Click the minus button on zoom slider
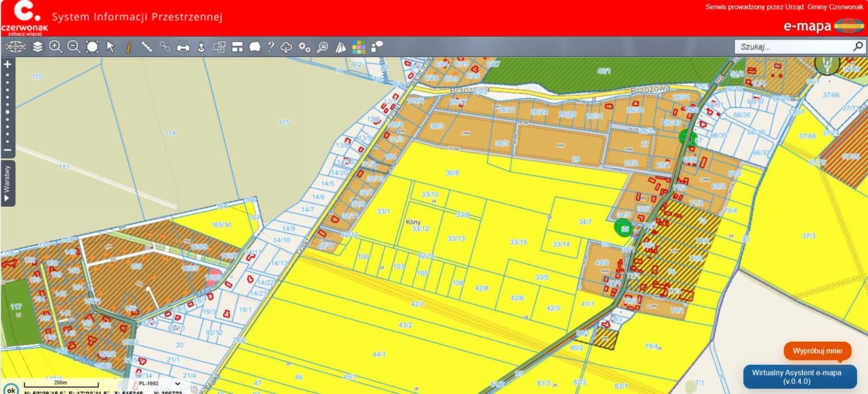 click(x=7, y=150)
